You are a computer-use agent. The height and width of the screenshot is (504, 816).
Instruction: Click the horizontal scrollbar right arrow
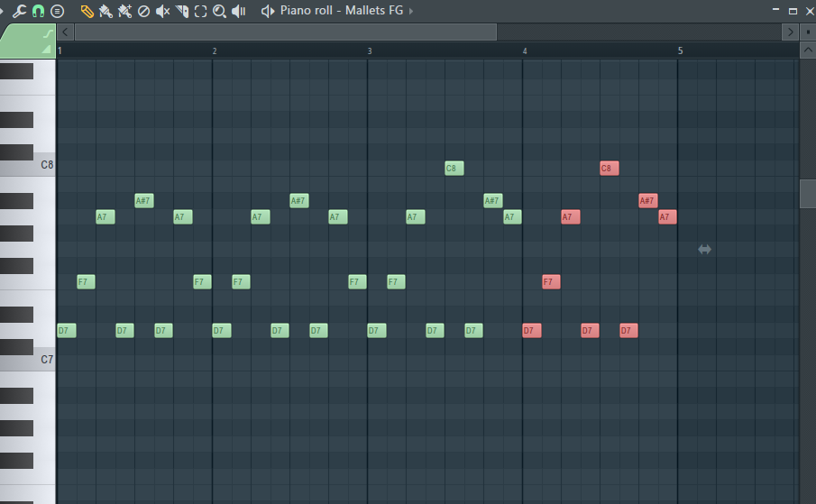pyautogui.click(x=790, y=32)
